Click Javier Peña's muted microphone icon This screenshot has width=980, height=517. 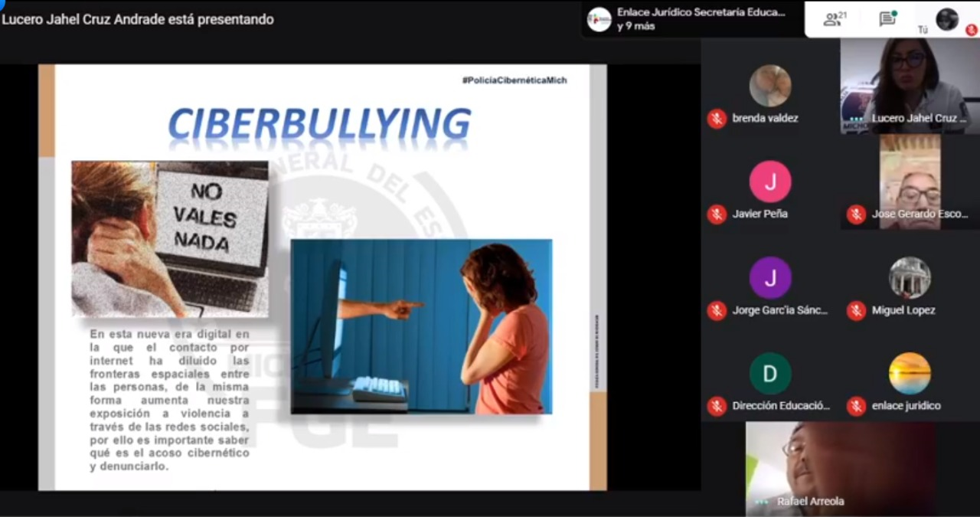click(717, 214)
